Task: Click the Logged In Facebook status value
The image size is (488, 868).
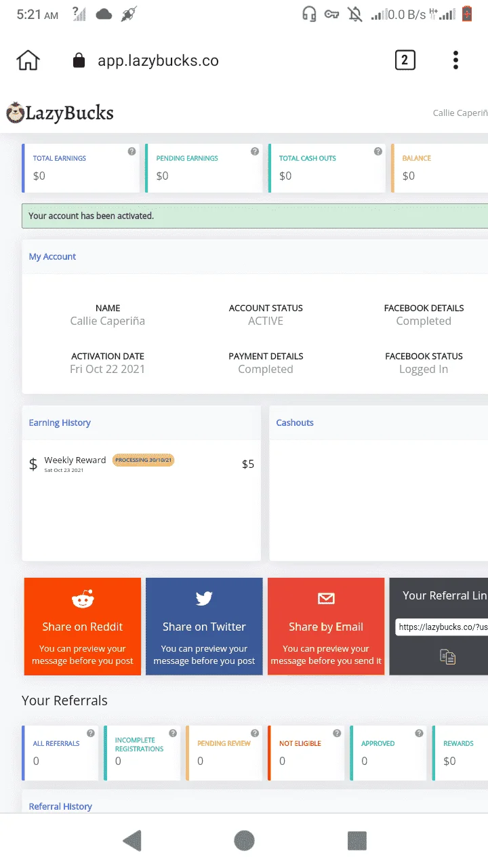Action: click(424, 369)
